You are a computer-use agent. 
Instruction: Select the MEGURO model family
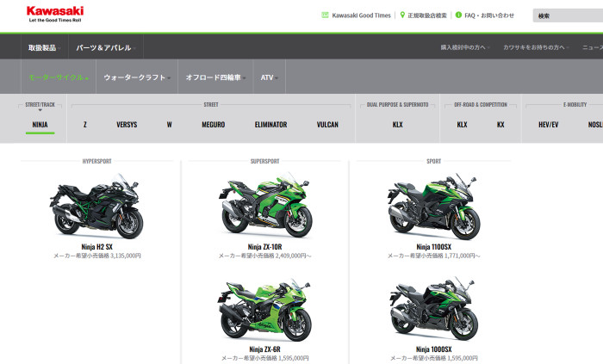213,125
